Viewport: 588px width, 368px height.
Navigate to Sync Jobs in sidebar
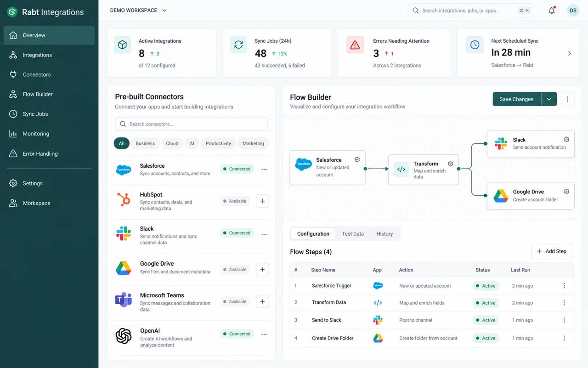[x=49, y=114]
